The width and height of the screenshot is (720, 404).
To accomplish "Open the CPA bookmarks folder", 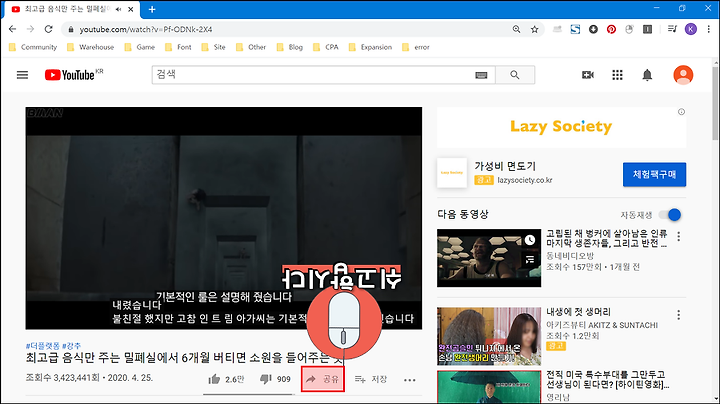I will (326, 47).
